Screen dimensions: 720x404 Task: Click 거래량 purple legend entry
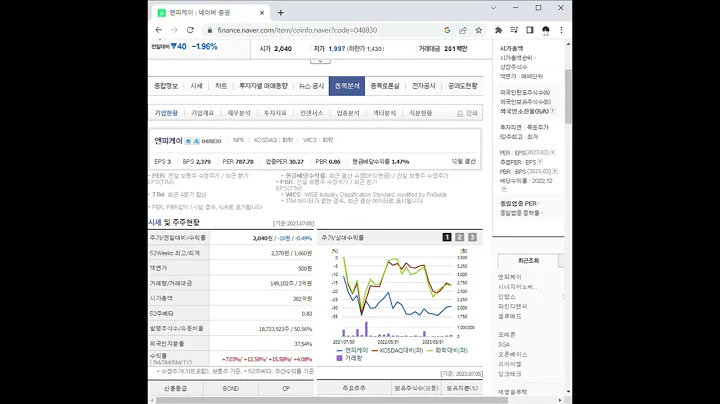click(x=349, y=358)
